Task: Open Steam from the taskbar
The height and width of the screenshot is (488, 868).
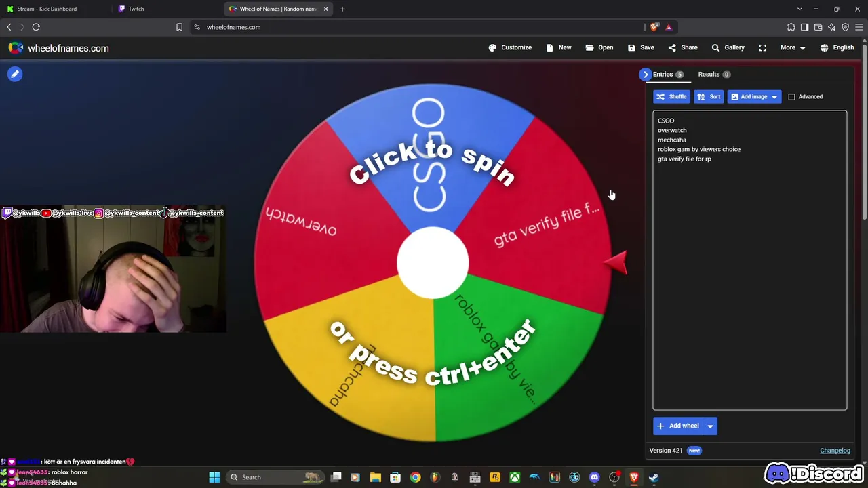Action: click(x=654, y=477)
